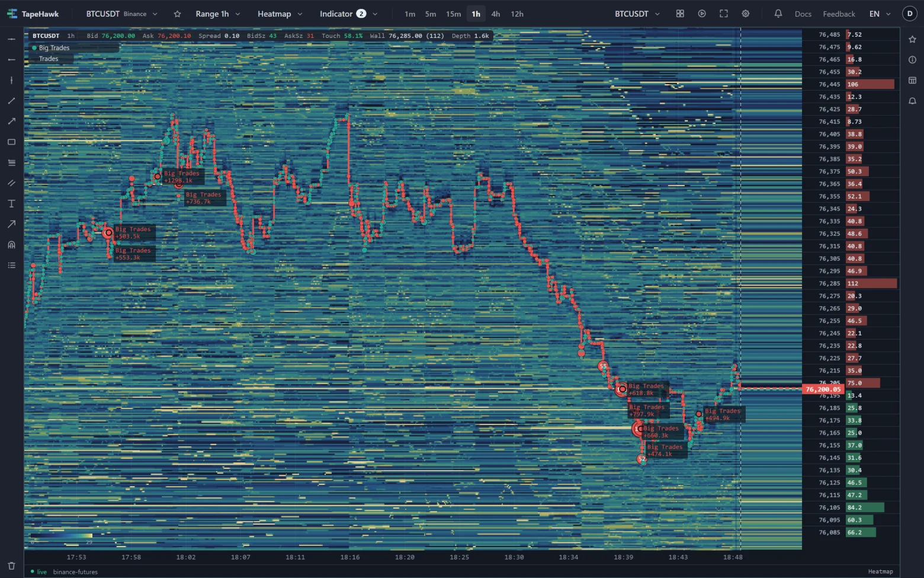Add BTCUSDT to favorites with the top-bar star

pos(177,14)
